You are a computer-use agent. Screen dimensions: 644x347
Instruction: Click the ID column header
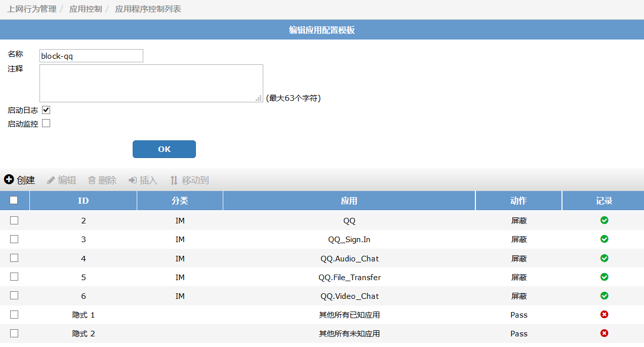tap(83, 201)
